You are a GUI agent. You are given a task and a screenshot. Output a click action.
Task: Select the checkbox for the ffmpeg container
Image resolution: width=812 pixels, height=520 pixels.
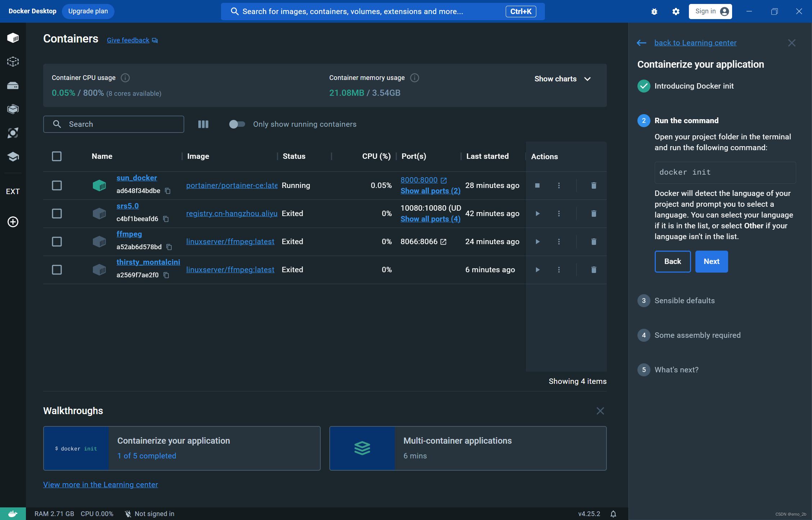pos(57,242)
